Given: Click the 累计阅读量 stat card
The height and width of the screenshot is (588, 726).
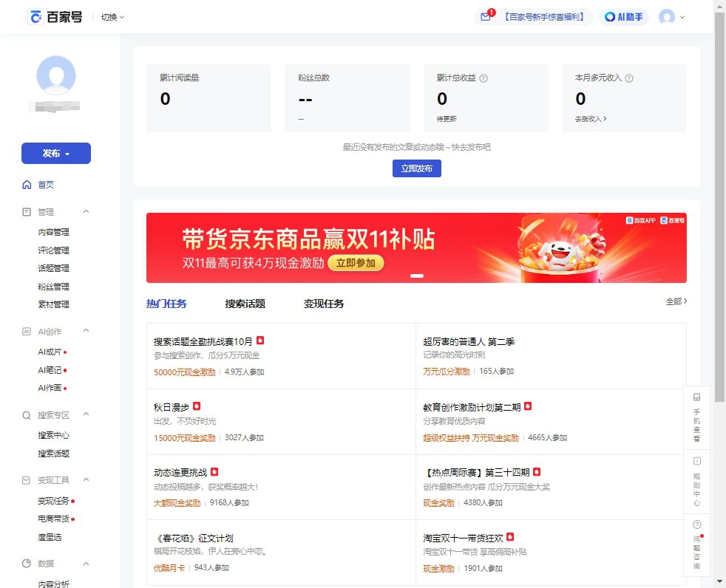Looking at the screenshot, I should coord(208,98).
